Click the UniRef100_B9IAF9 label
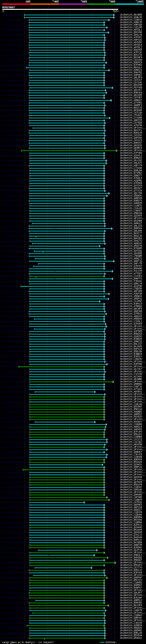 pyautogui.click(x=131, y=58)
